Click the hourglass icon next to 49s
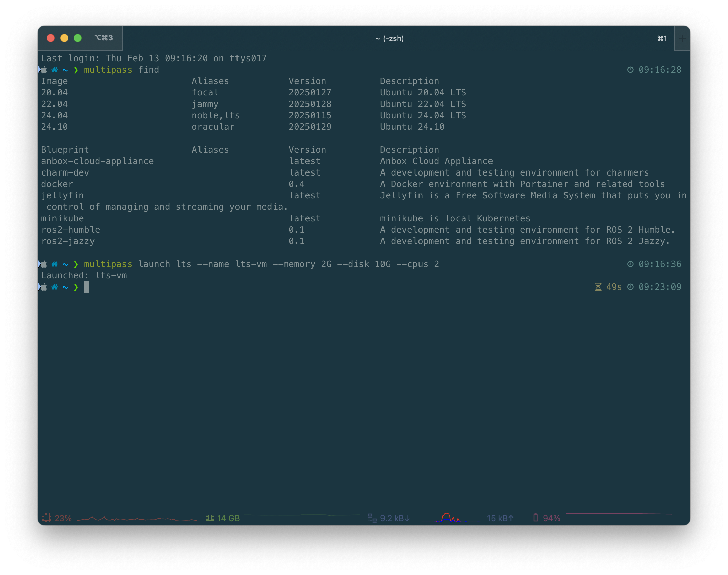This screenshot has width=728, height=575. pos(598,287)
